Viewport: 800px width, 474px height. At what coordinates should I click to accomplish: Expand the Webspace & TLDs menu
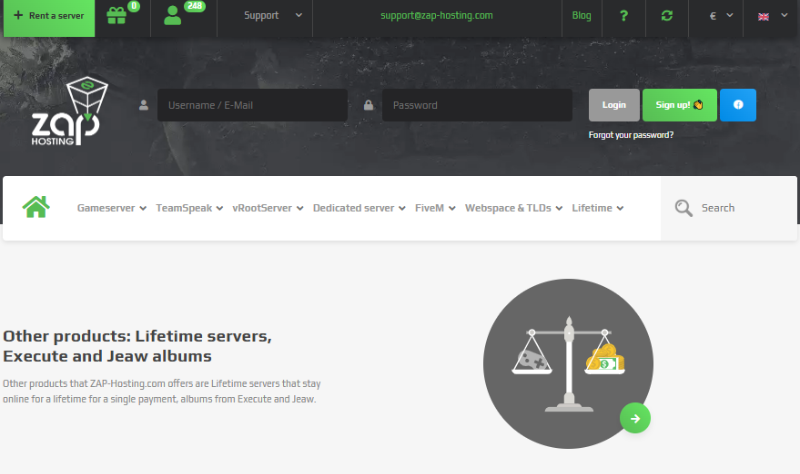tap(514, 208)
